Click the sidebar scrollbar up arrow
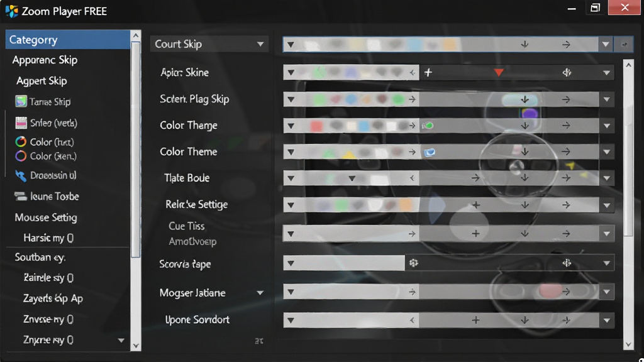644x362 pixels. coord(136,36)
